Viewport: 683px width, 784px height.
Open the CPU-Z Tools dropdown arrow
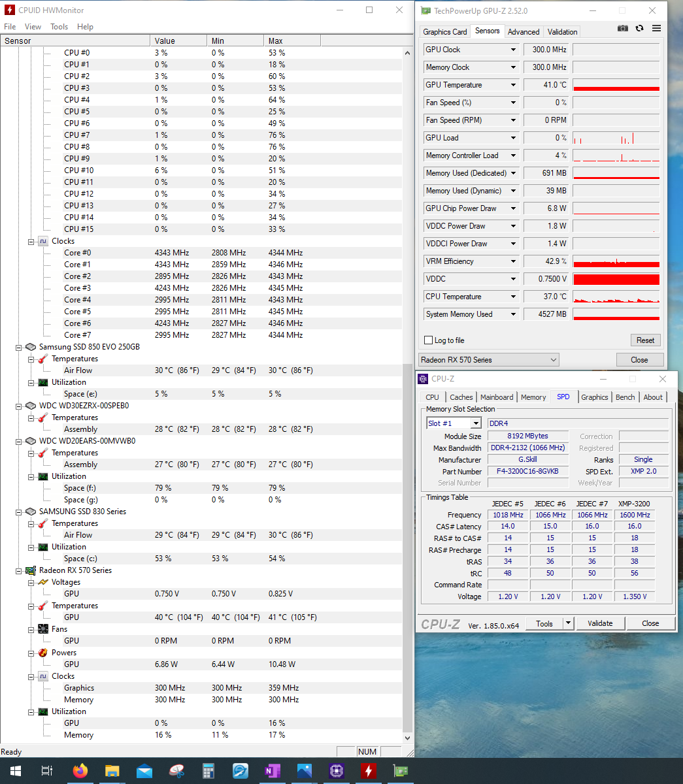(568, 623)
